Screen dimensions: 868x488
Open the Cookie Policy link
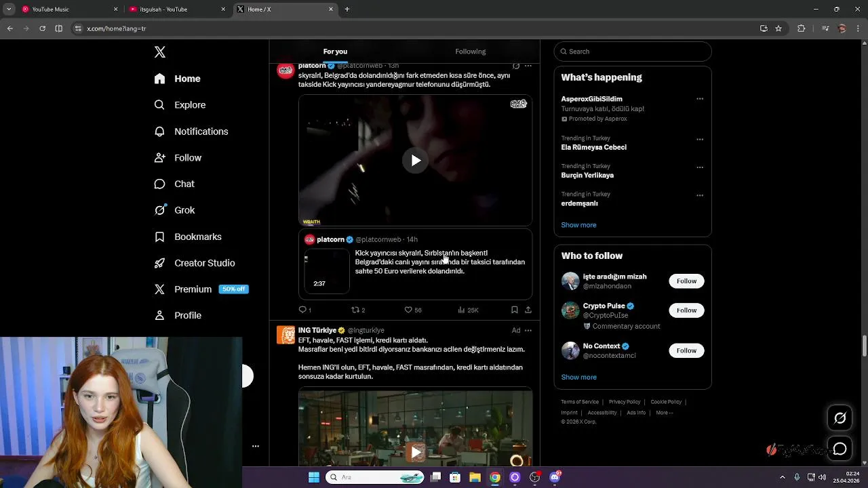666,402
